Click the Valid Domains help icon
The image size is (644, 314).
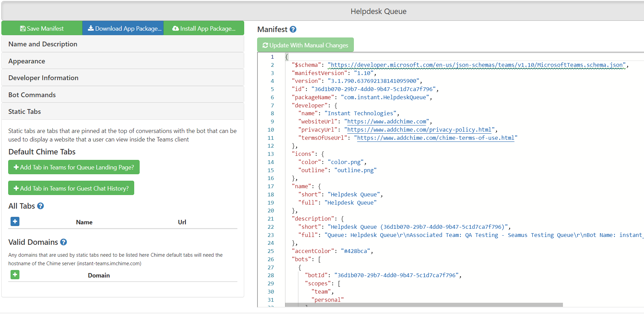click(x=63, y=242)
